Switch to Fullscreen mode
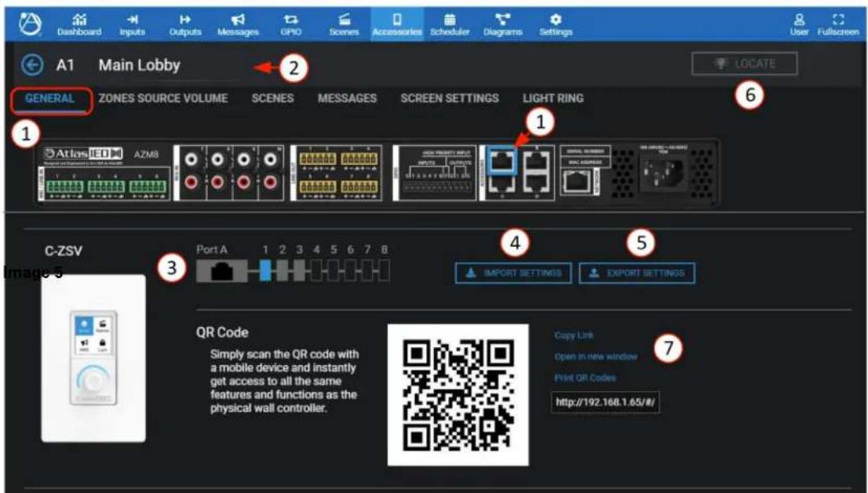 tap(838, 25)
